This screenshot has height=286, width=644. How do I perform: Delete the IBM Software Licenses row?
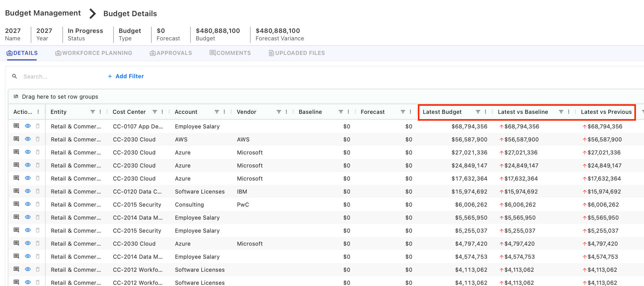(x=38, y=191)
